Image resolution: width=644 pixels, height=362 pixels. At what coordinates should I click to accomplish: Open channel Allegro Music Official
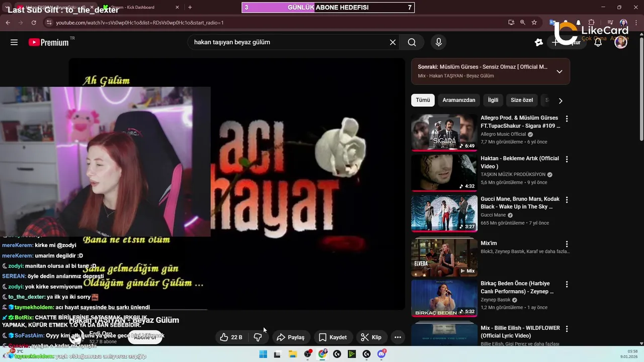pyautogui.click(x=503, y=134)
